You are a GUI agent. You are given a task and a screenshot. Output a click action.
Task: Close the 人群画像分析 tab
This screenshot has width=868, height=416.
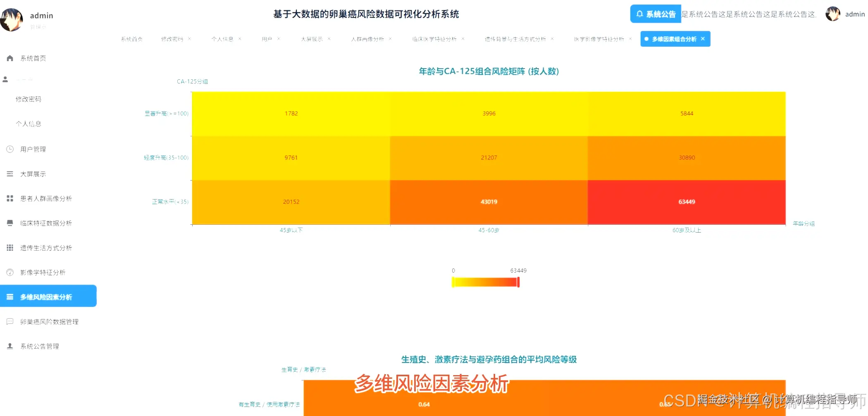390,39
